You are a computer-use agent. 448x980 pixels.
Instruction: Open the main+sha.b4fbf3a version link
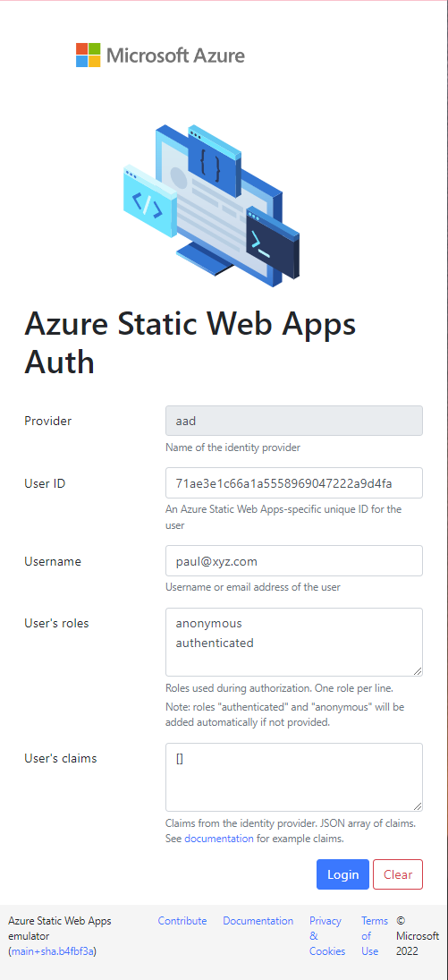tap(53, 951)
